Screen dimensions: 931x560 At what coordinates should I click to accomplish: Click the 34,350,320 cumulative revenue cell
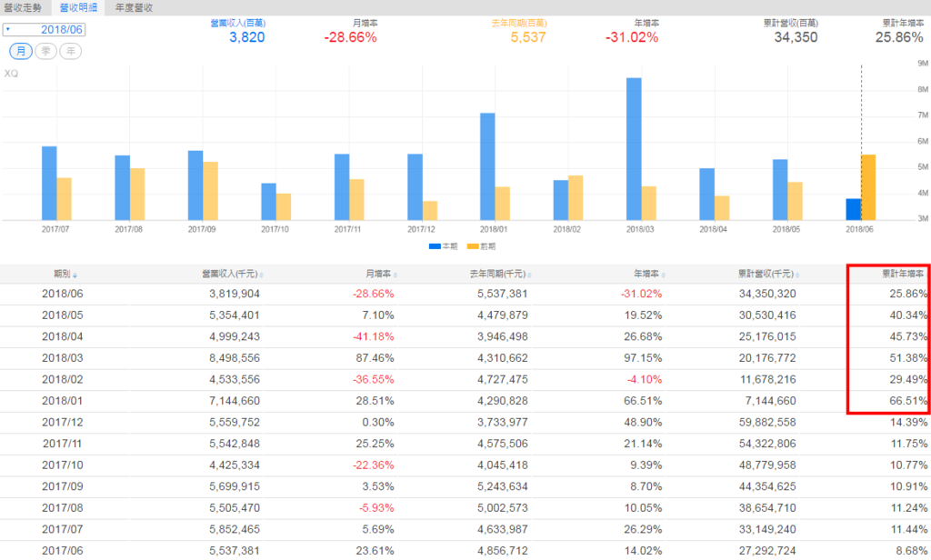pyautogui.click(x=767, y=294)
